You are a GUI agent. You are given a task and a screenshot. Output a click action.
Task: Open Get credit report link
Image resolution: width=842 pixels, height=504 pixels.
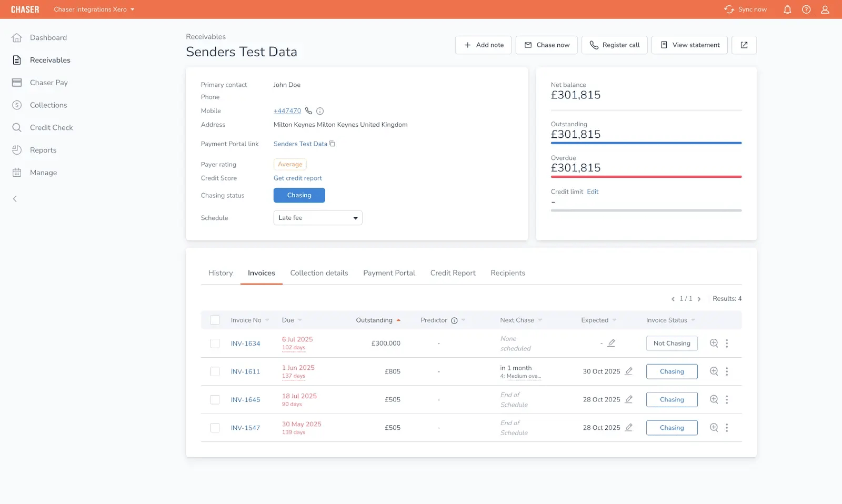297,178
